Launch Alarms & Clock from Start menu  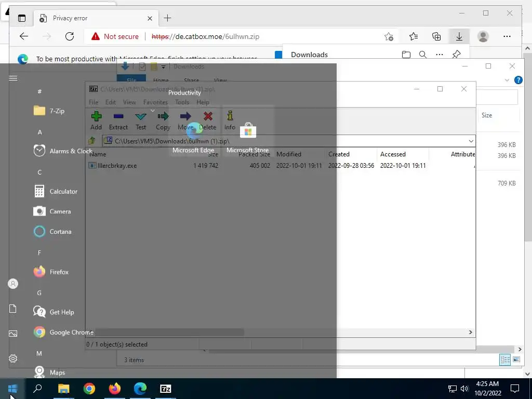pos(63,151)
